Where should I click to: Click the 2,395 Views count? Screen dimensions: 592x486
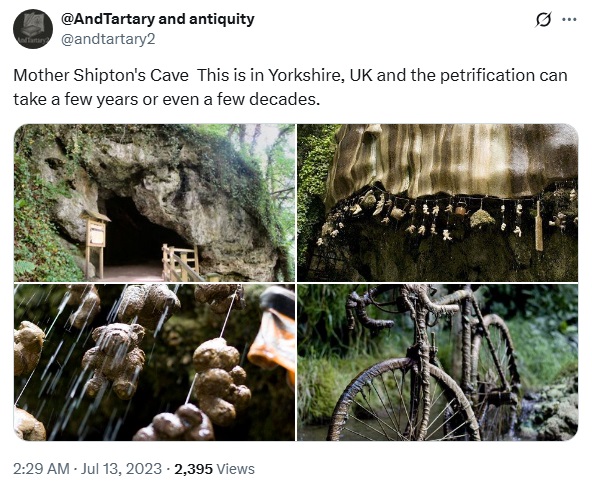[x=214, y=469]
